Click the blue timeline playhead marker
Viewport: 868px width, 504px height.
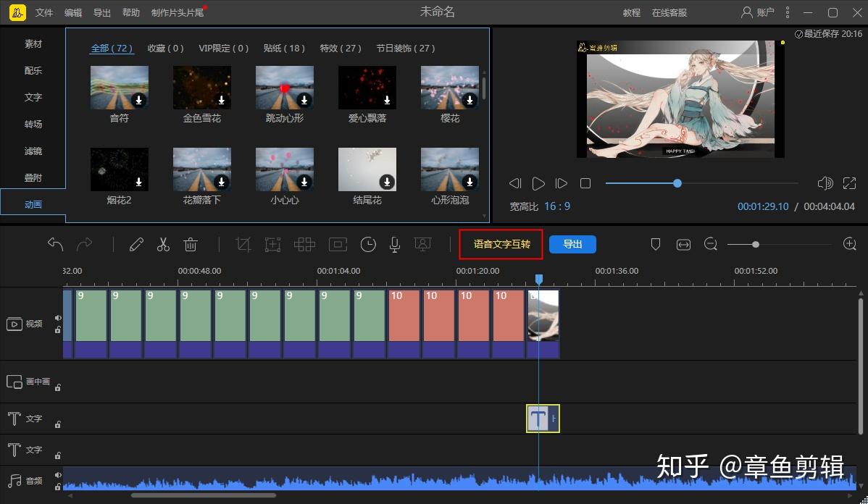click(x=538, y=279)
